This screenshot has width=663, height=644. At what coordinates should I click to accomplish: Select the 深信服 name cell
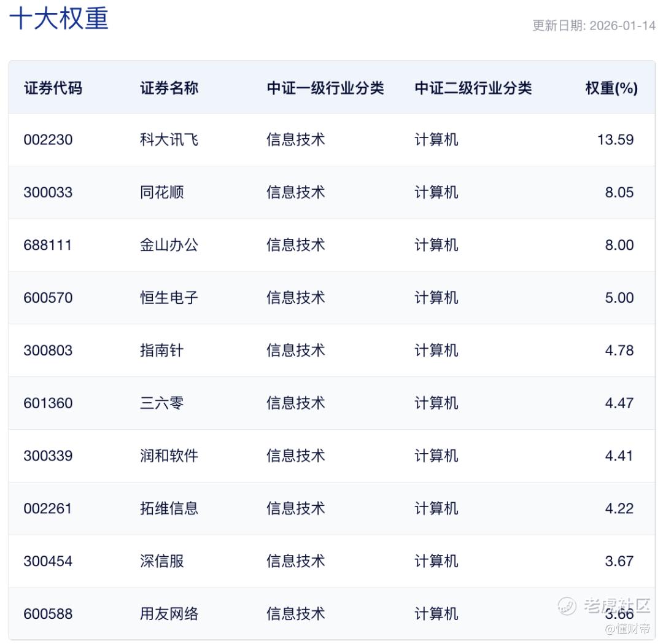pos(162,561)
